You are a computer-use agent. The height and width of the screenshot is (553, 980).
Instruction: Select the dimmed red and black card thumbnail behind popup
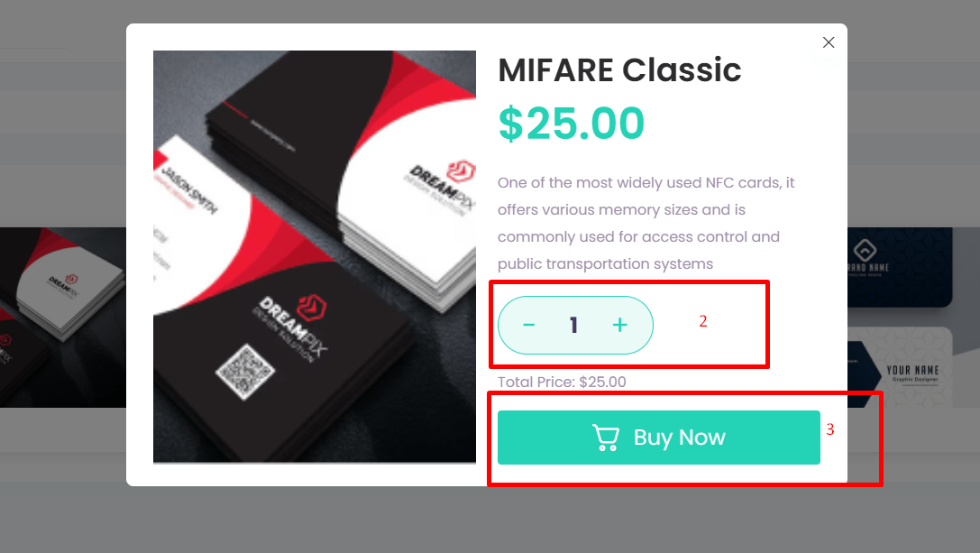[x=62, y=318]
